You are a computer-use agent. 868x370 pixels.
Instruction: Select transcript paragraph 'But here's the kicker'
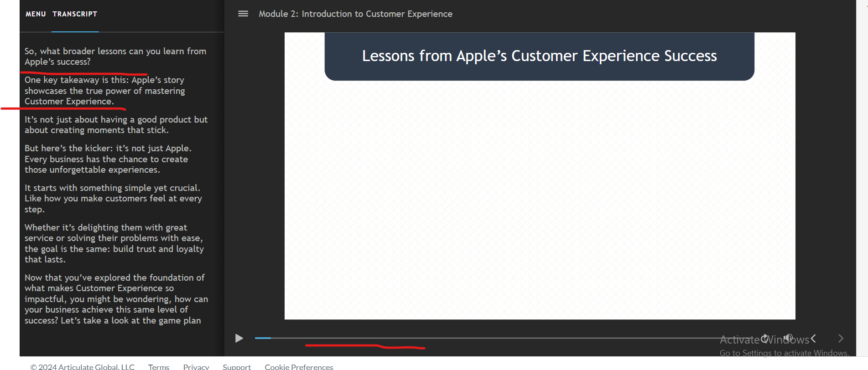(x=108, y=159)
